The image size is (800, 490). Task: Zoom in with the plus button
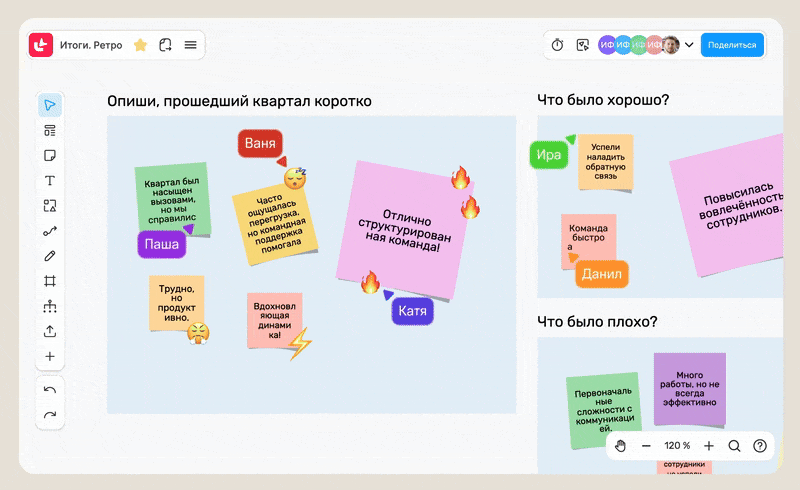tap(709, 446)
